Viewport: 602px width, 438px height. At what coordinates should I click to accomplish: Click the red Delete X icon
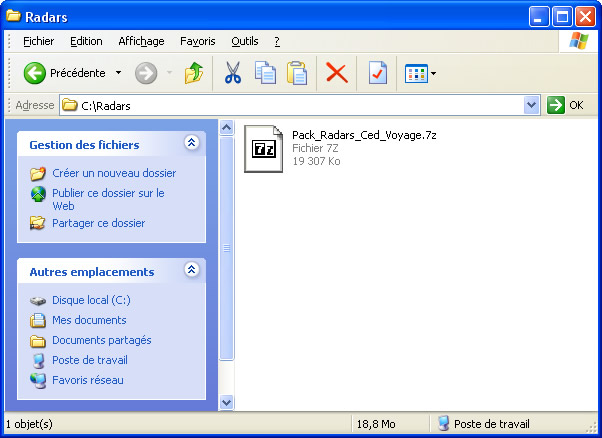pos(337,73)
